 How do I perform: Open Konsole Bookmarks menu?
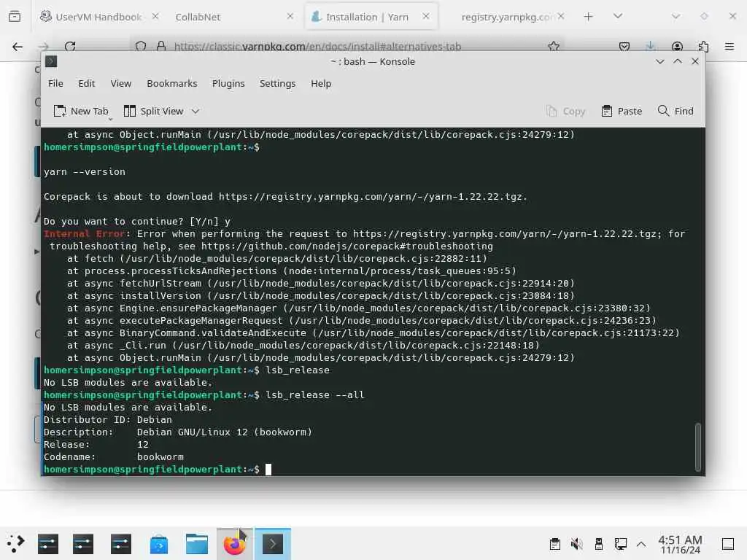pos(171,83)
